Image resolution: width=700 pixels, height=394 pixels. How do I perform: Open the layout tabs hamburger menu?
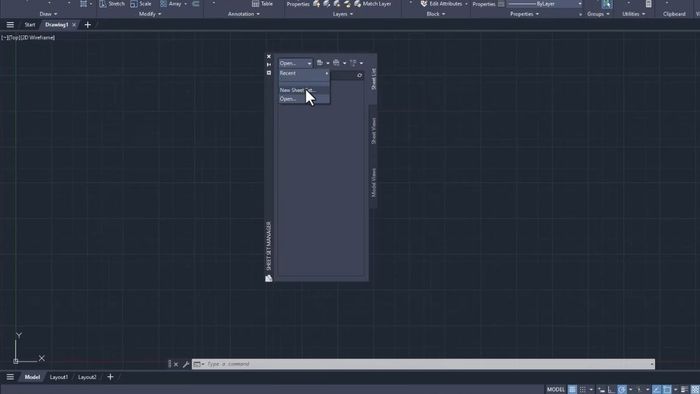click(x=10, y=377)
